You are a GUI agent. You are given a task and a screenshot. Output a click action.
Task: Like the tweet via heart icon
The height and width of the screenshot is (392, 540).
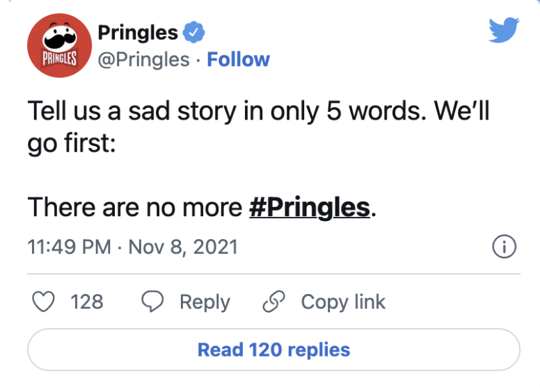(43, 302)
